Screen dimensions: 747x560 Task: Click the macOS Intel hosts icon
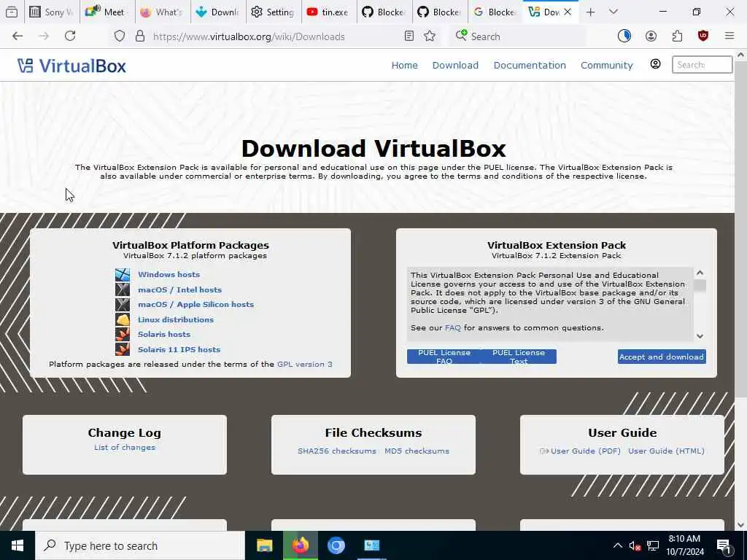(123, 289)
